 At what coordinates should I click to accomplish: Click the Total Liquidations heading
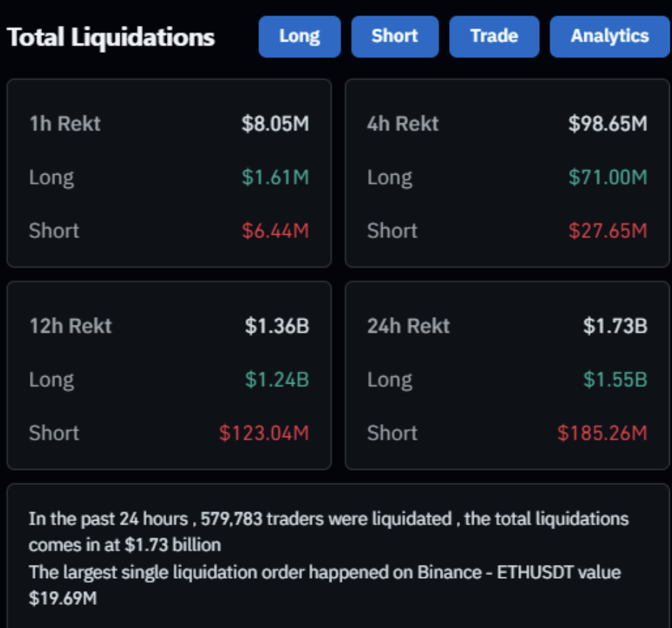111,37
